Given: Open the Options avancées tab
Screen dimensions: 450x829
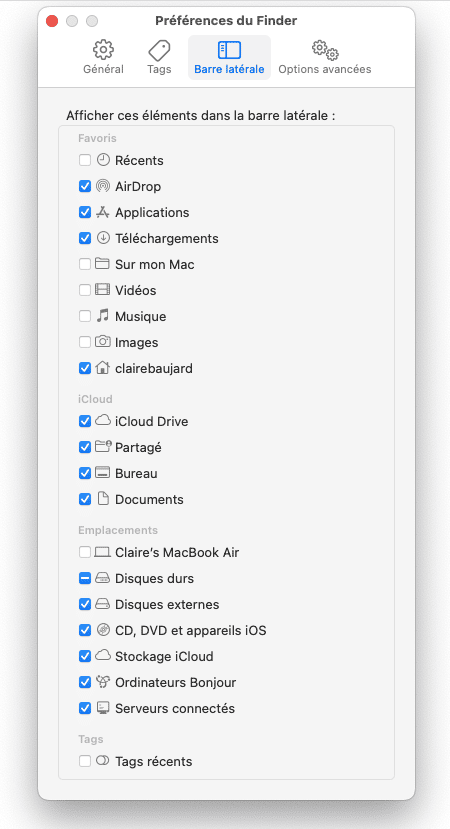Looking at the screenshot, I should point(325,58).
